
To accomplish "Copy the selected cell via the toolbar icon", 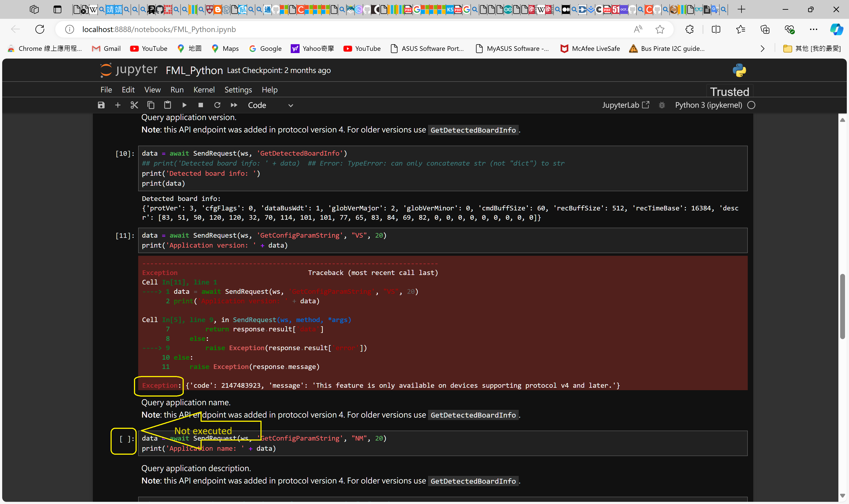I will (151, 105).
